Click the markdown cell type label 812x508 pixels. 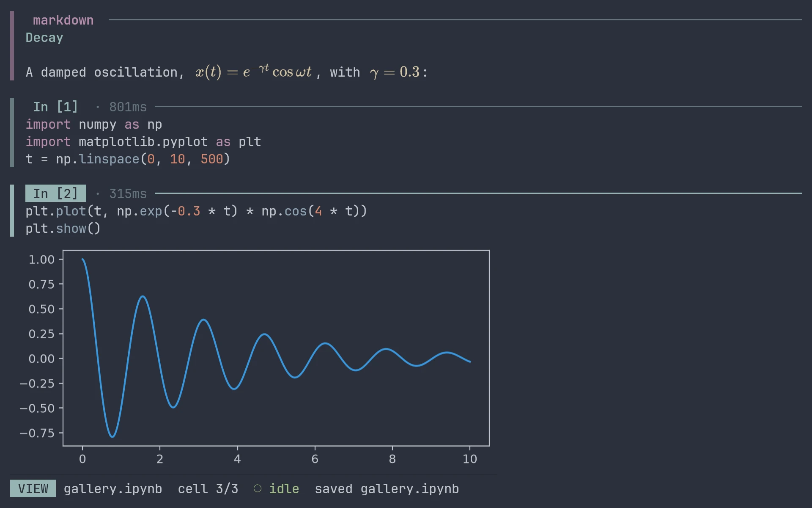tap(63, 20)
